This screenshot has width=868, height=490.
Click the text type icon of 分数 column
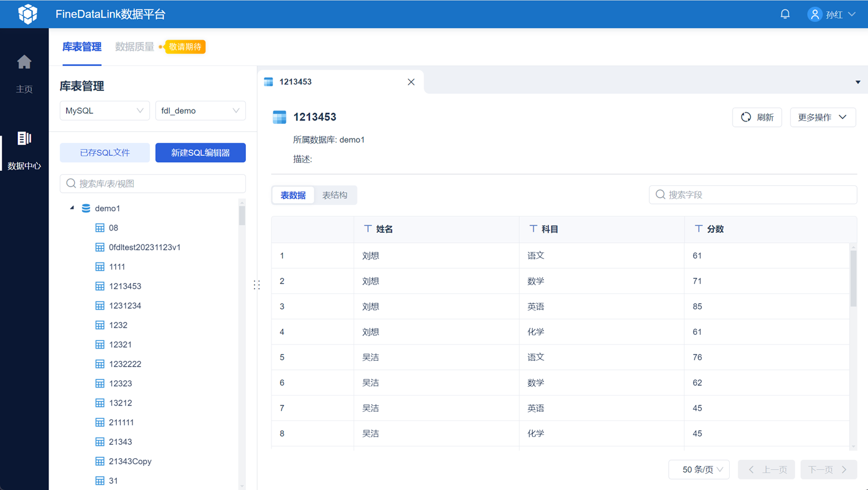point(698,229)
